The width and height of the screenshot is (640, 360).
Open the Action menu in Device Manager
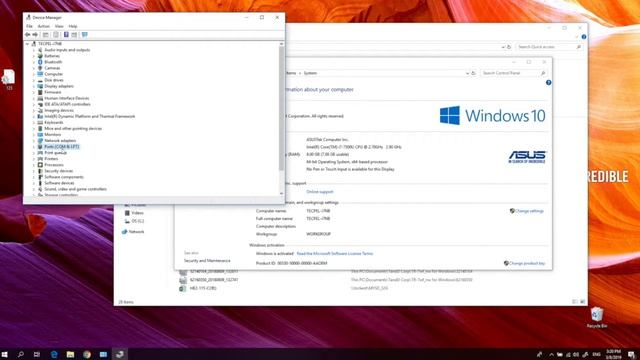44,26
